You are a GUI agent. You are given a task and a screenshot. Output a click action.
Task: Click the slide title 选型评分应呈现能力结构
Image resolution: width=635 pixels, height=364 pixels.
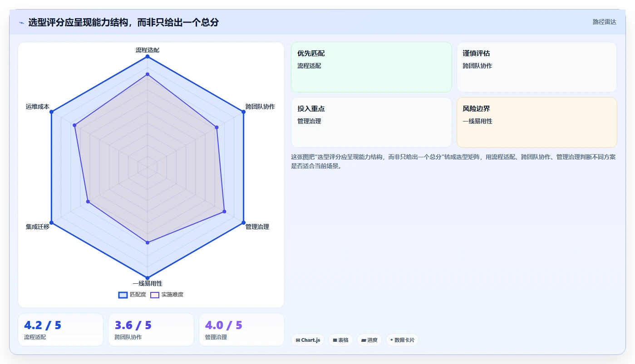tap(123, 22)
